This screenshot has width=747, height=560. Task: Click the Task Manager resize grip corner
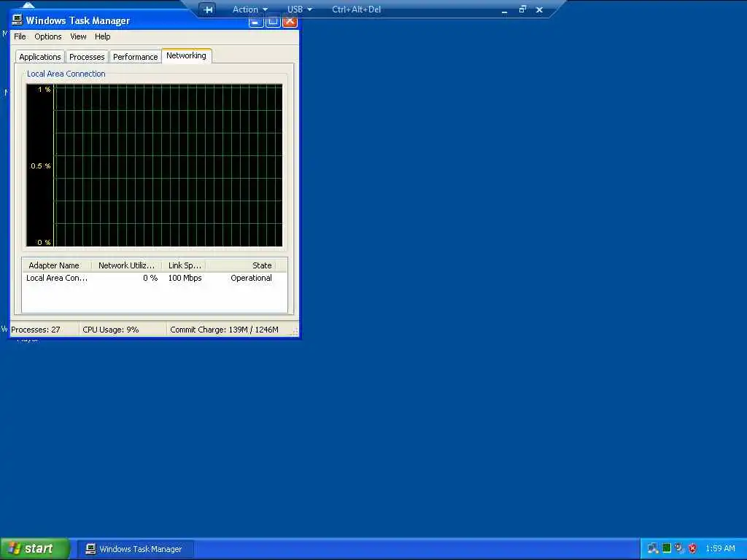tap(295, 332)
